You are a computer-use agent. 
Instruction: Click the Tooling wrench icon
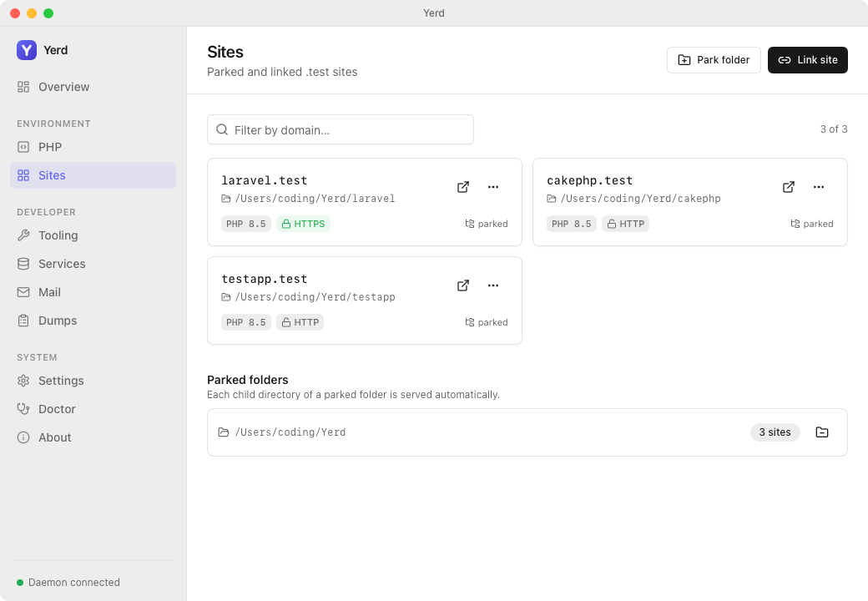pos(23,235)
